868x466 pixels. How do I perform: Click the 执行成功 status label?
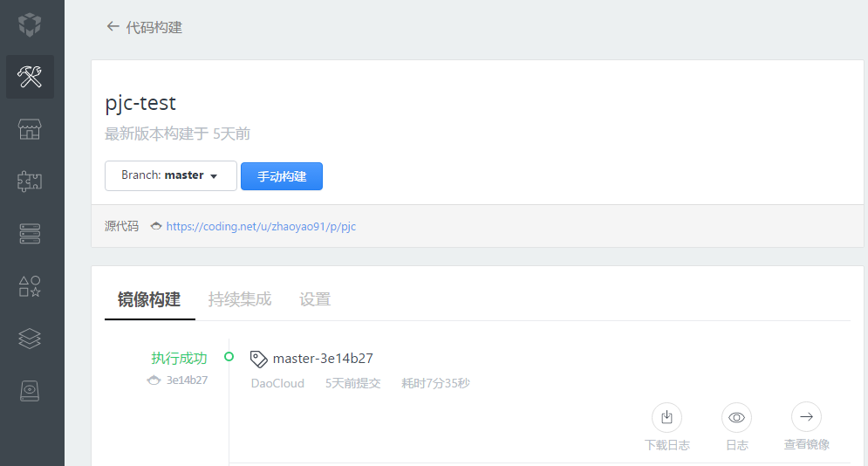pyautogui.click(x=179, y=358)
